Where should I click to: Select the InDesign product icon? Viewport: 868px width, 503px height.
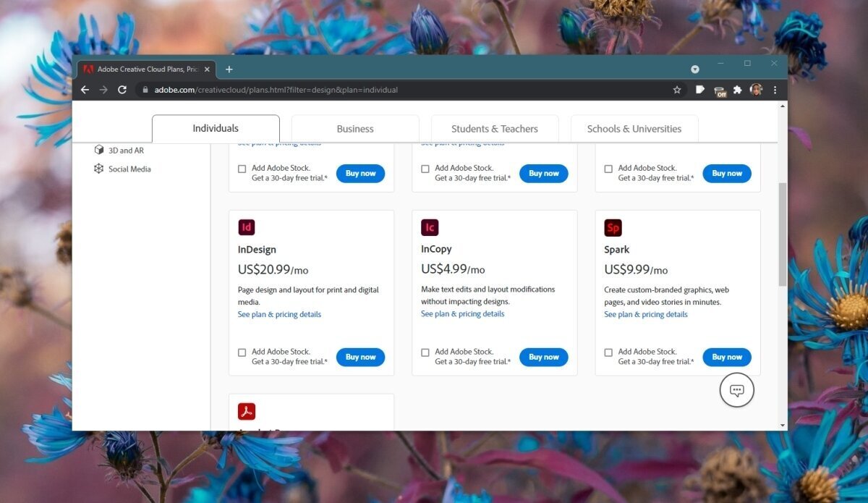point(247,227)
